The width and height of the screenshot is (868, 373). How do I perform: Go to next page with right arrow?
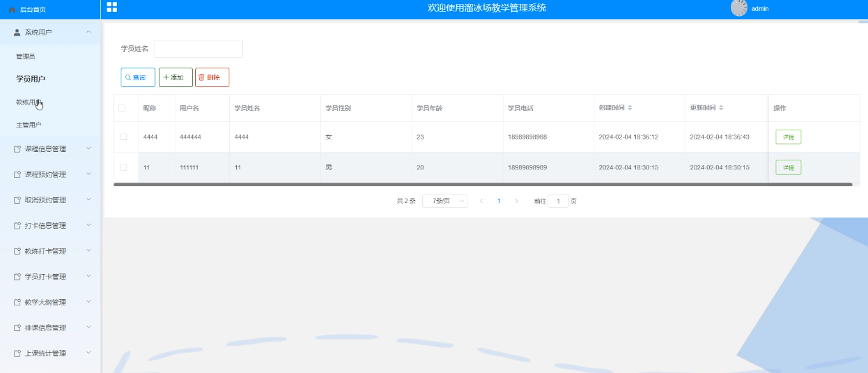tap(516, 201)
